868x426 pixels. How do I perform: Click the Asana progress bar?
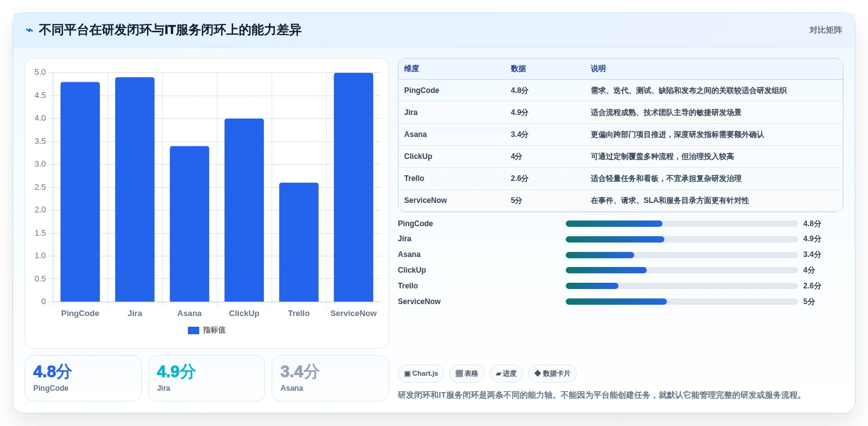point(682,255)
